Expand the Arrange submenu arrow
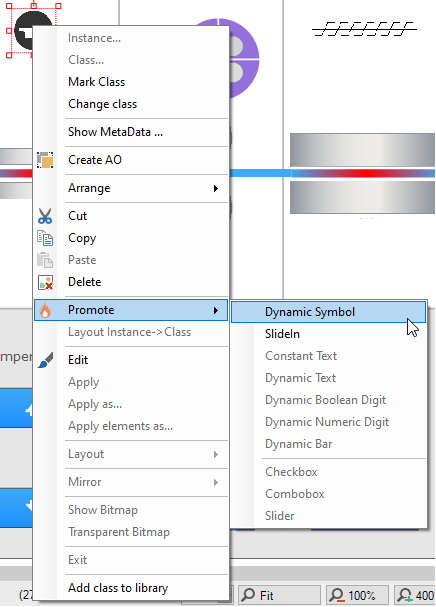436x607 pixels. (216, 189)
